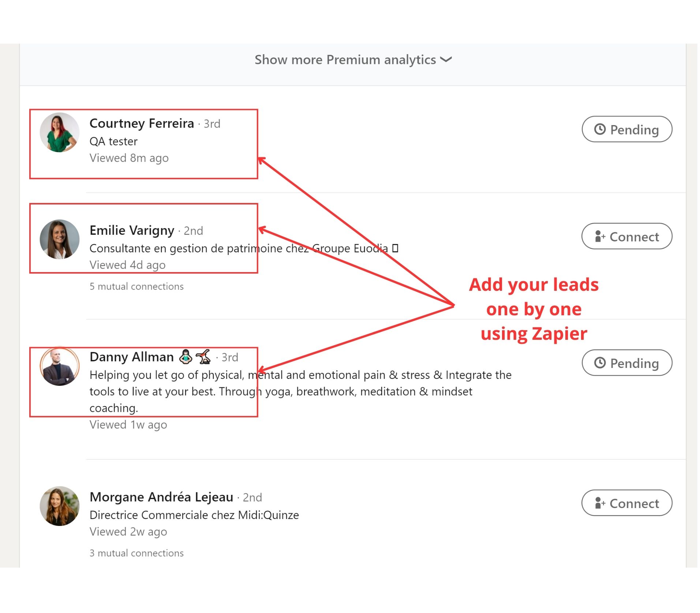Viewport: 700px width, 613px height.
Task: Open Emilie Varigny's profile photo
Action: click(x=59, y=240)
